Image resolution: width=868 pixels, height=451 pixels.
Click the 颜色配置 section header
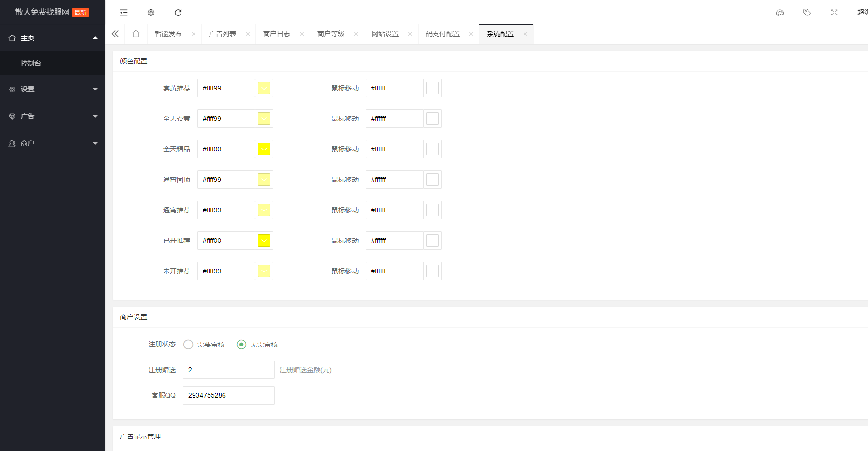click(134, 61)
